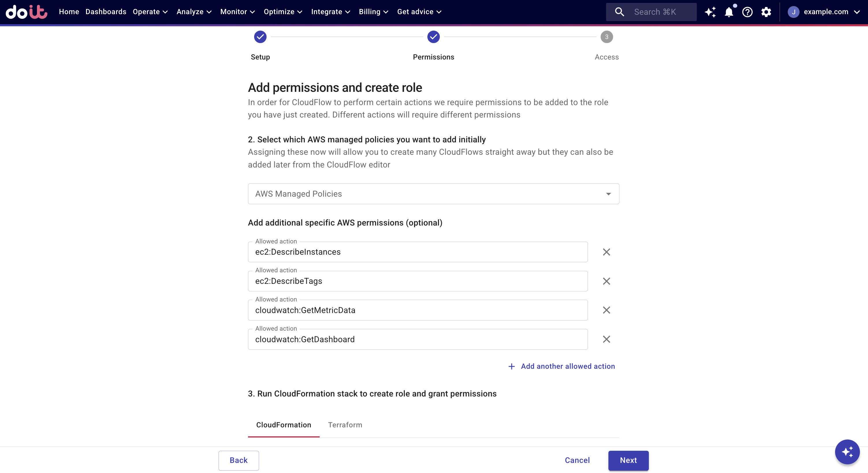Expand the AWS Managed Policies dropdown
868x473 pixels.
click(433, 194)
